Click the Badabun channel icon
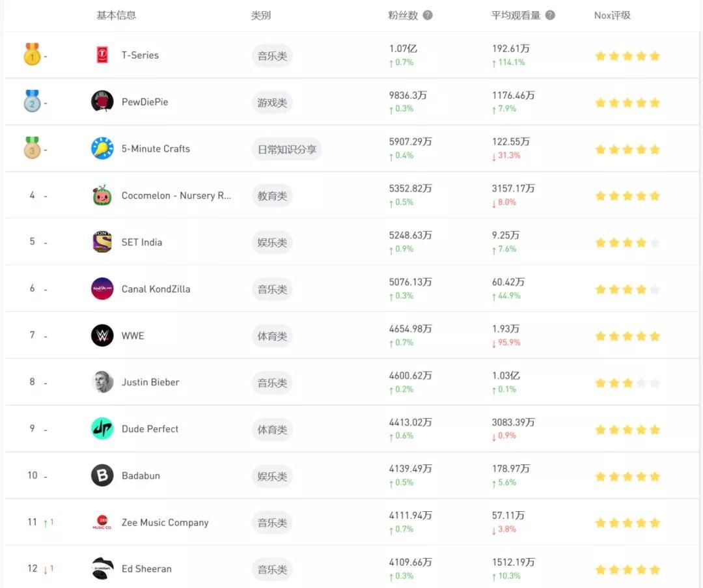703x588 pixels. (102, 475)
